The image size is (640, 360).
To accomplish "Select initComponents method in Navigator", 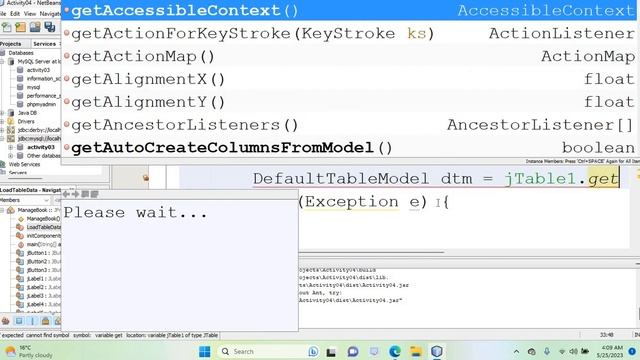I will pyautogui.click(x=44, y=236).
